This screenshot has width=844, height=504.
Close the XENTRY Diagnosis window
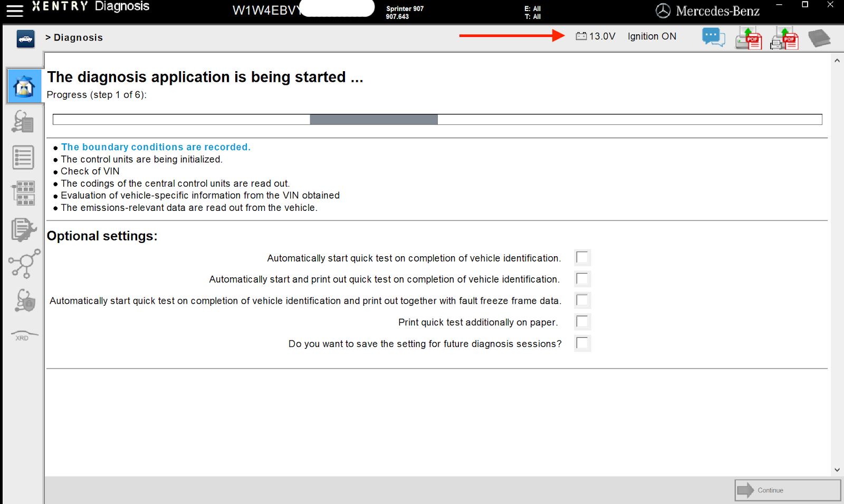[x=830, y=5]
